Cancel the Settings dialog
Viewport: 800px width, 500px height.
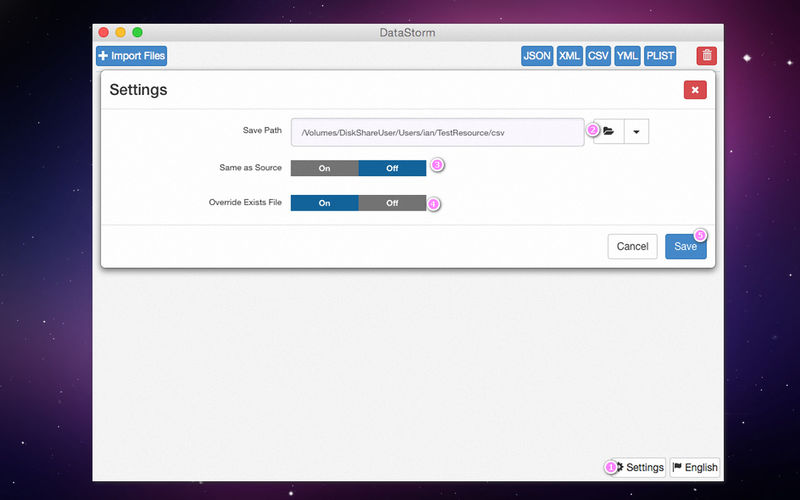click(x=632, y=246)
